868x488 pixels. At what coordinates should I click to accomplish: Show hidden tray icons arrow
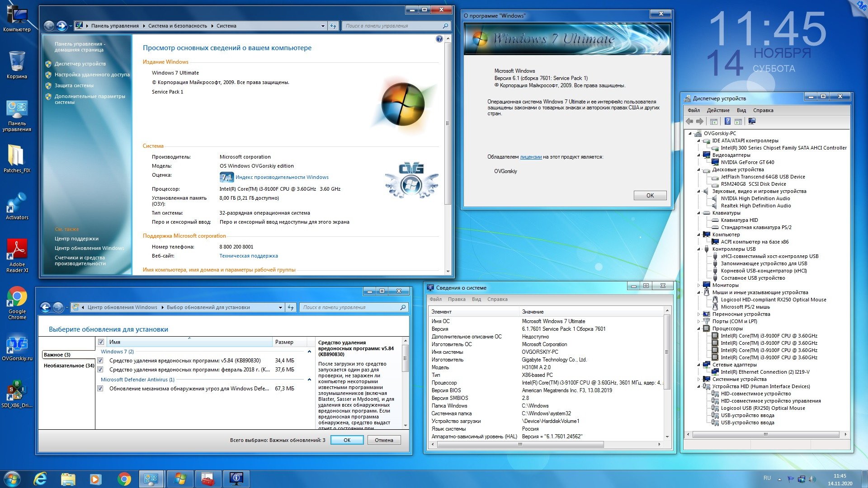779,479
